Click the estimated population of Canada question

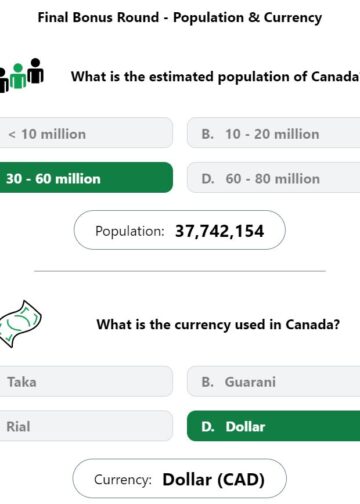pyautogui.click(x=215, y=77)
